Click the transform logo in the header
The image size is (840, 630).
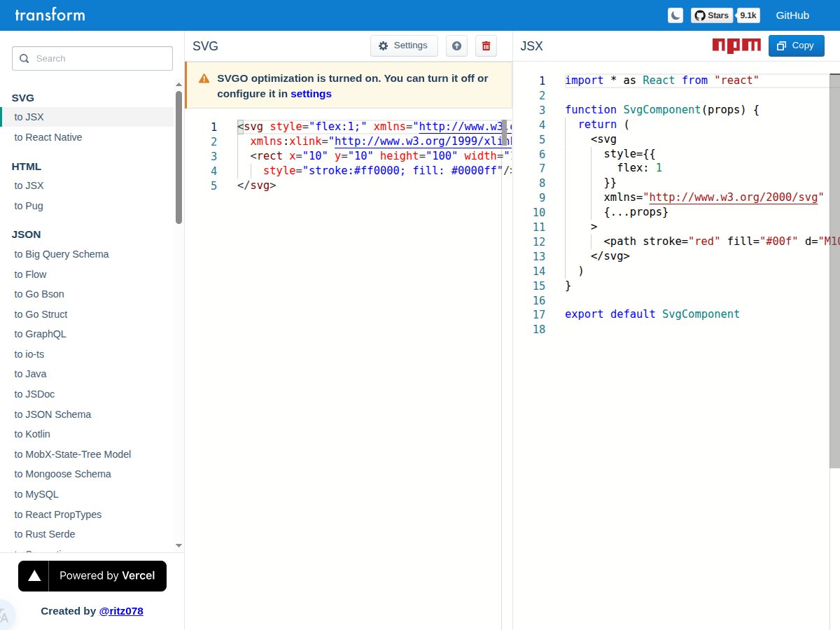pyautogui.click(x=50, y=15)
